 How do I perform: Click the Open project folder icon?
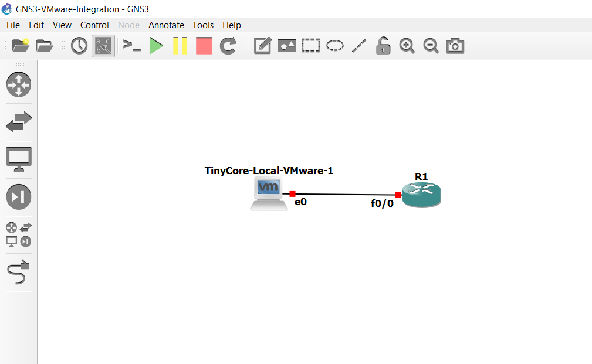pyautogui.click(x=45, y=46)
